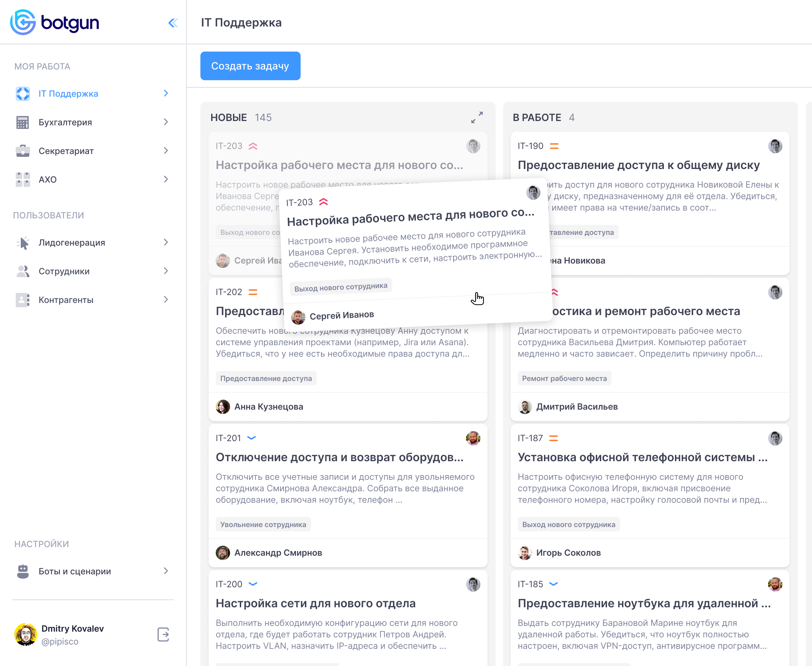The image size is (812, 666).
Task: Open Боты и сценарии menu item
Action: coord(93,571)
